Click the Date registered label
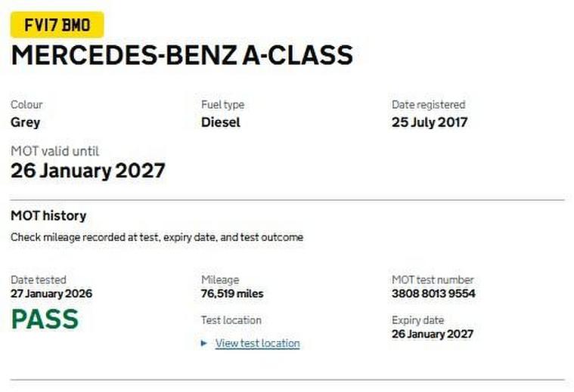574x392 pixels. pos(428,105)
